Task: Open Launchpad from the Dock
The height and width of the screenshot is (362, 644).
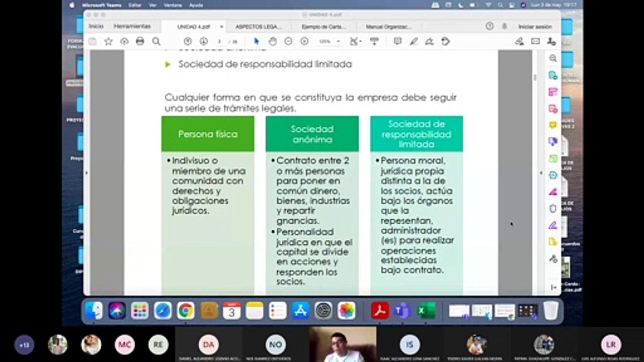Action: [x=140, y=311]
